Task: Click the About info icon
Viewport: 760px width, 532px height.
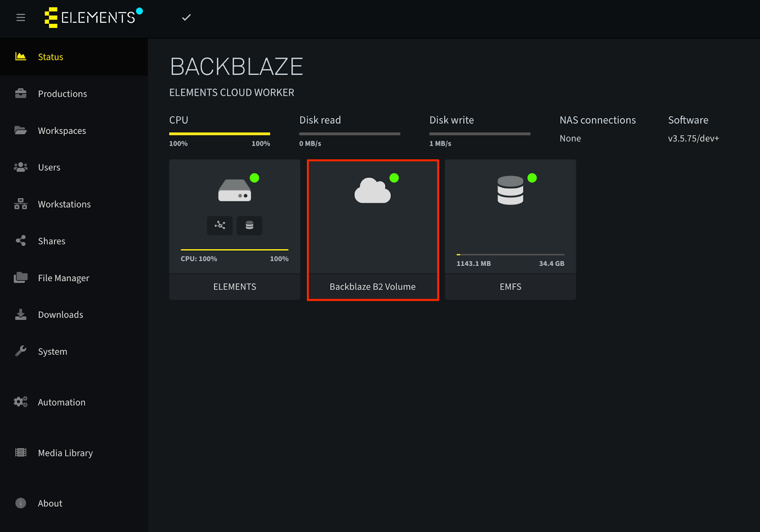Action: click(x=20, y=503)
